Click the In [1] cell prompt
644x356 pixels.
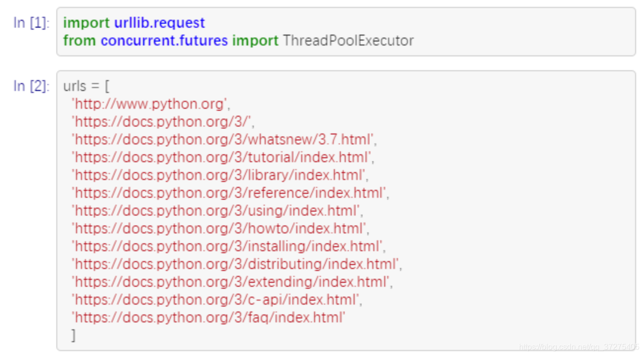[x=31, y=23]
